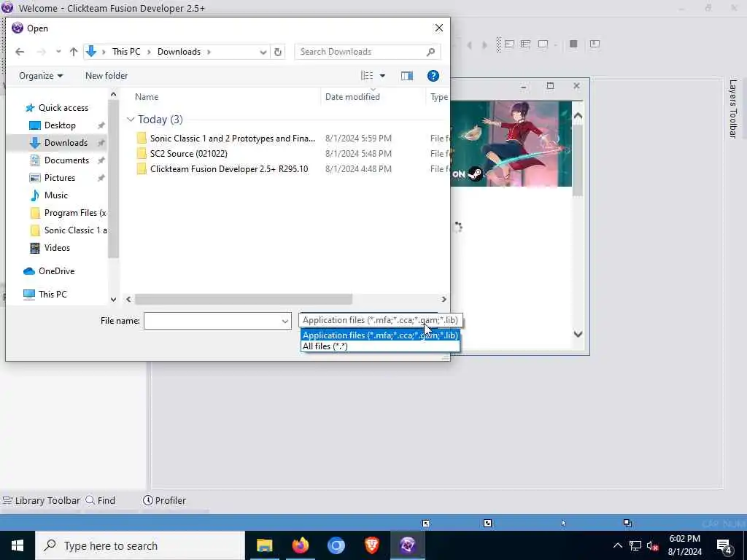Refresh the Downloads folder listing
Screen dimensions: 747x560
[x=278, y=52]
